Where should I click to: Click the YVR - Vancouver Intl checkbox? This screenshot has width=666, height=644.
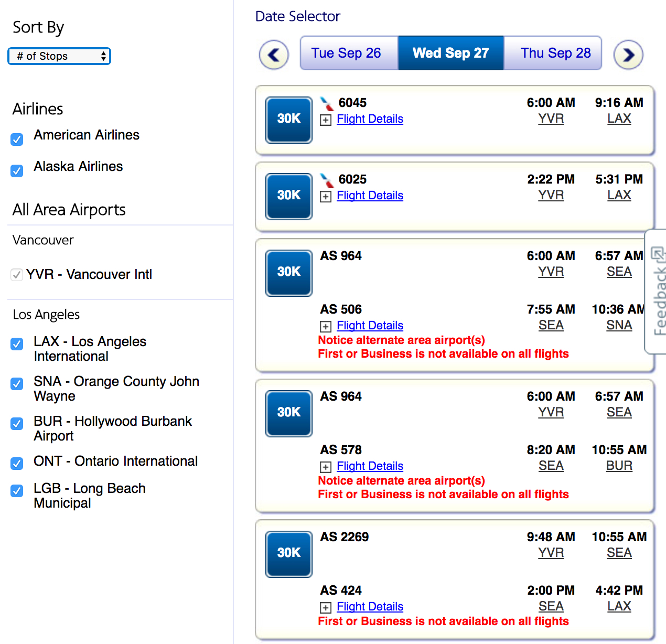[17, 275]
